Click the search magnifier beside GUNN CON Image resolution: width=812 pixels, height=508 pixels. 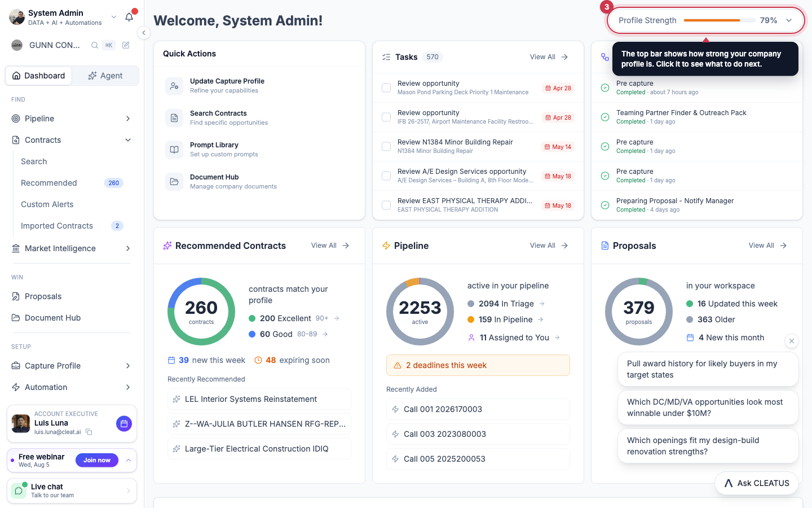point(95,45)
